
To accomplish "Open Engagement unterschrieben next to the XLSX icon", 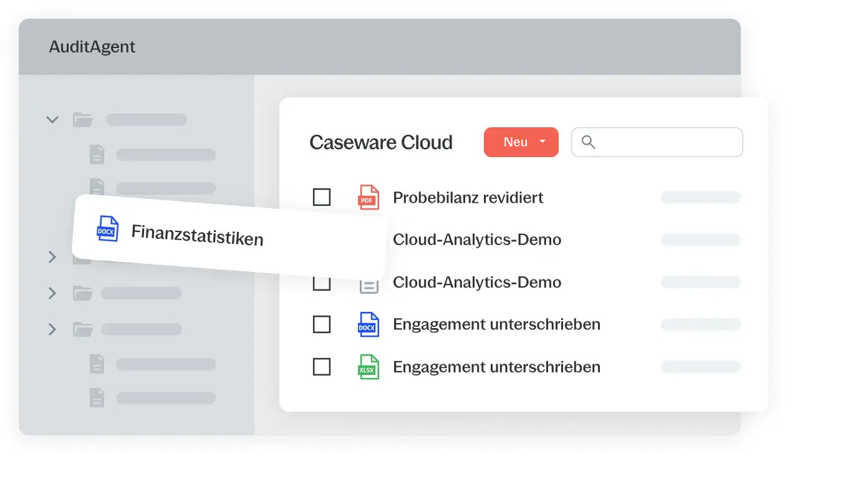I will point(496,367).
